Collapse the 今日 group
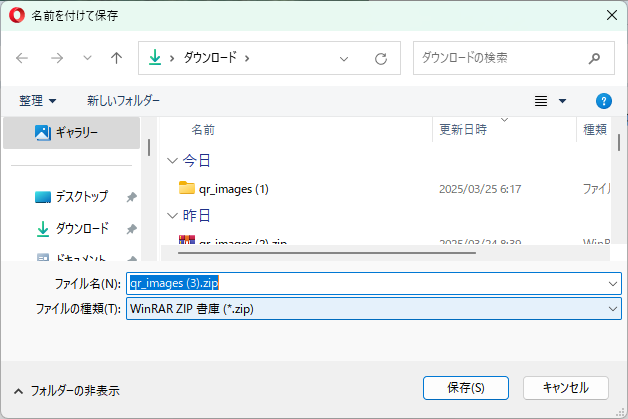This screenshot has height=419, width=628. [x=174, y=160]
